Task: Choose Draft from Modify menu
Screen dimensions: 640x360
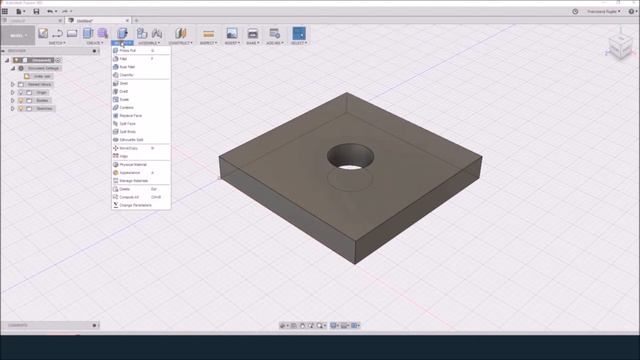Action: coord(141,91)
